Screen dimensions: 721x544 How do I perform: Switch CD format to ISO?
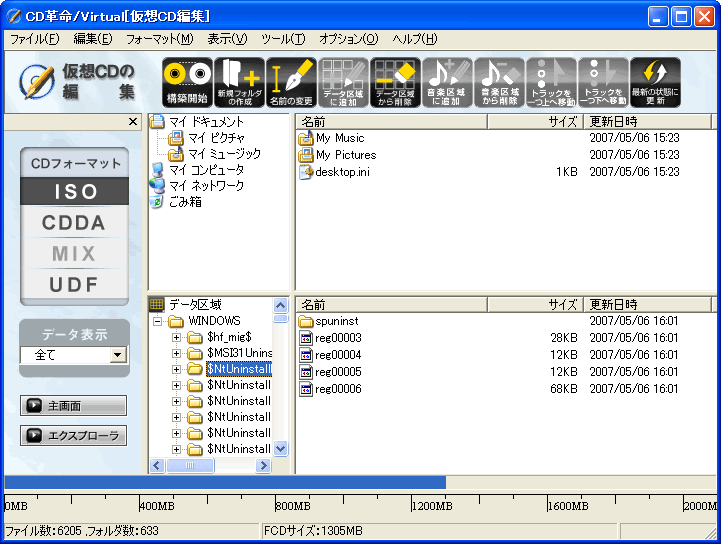(74, 191)
